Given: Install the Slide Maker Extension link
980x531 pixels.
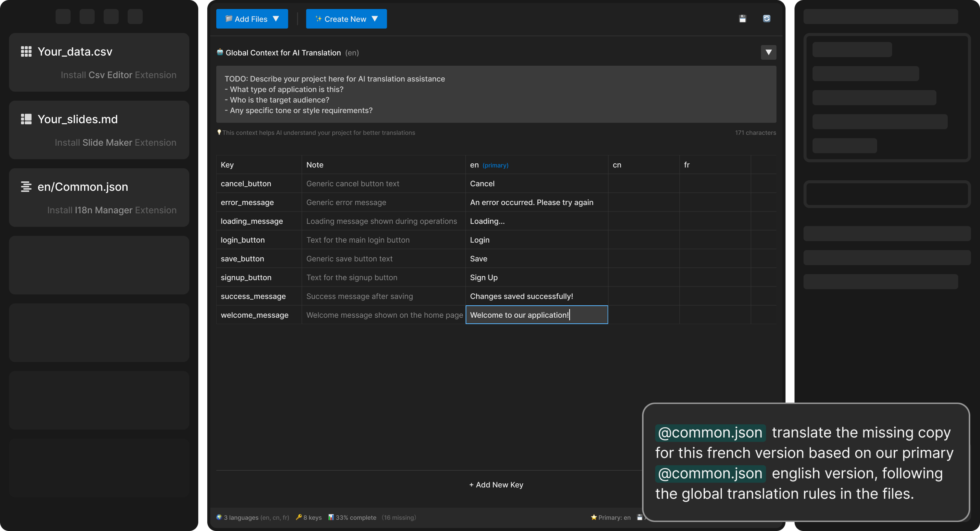Looking at the screenshot, I should 116,143.
